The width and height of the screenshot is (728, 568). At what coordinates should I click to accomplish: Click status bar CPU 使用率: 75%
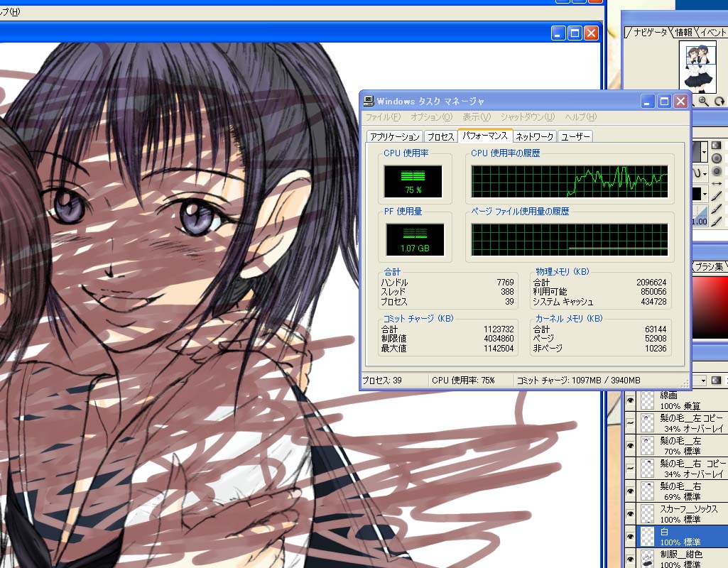pyautogui.click(x=463, y=381)
